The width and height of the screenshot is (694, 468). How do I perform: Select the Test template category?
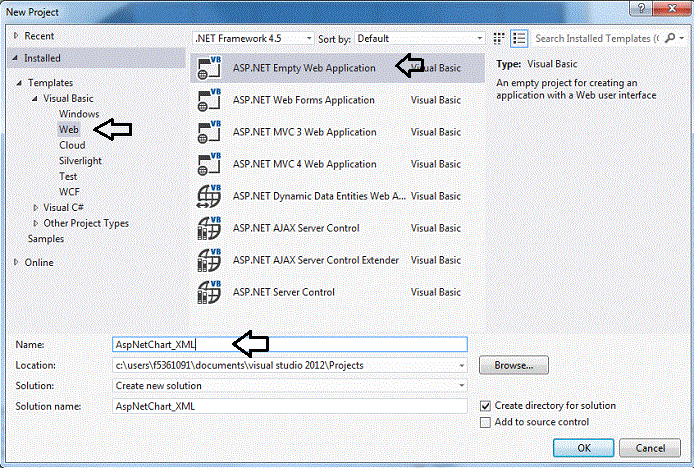click(68, 176)
